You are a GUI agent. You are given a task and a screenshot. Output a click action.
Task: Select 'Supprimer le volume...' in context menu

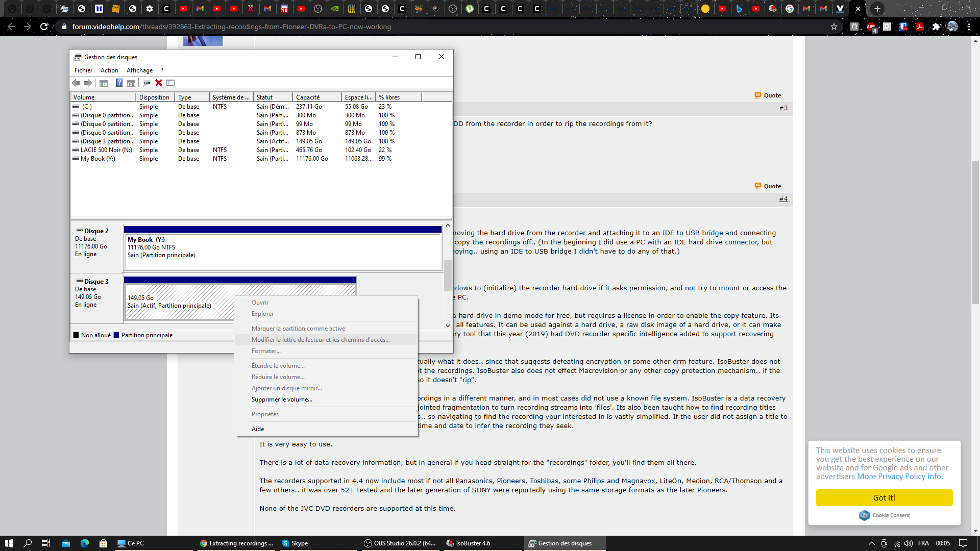(282, 399)
